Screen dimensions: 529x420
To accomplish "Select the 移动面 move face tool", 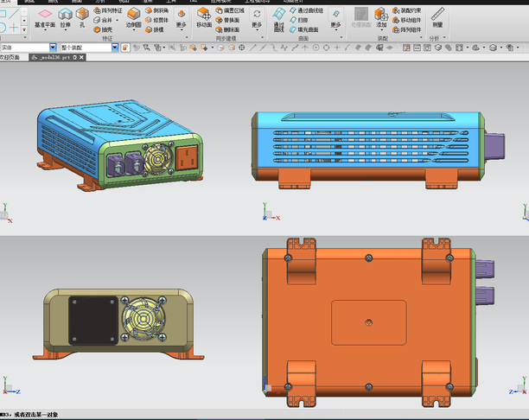I will pyautogui.click(x=204, y=17).
